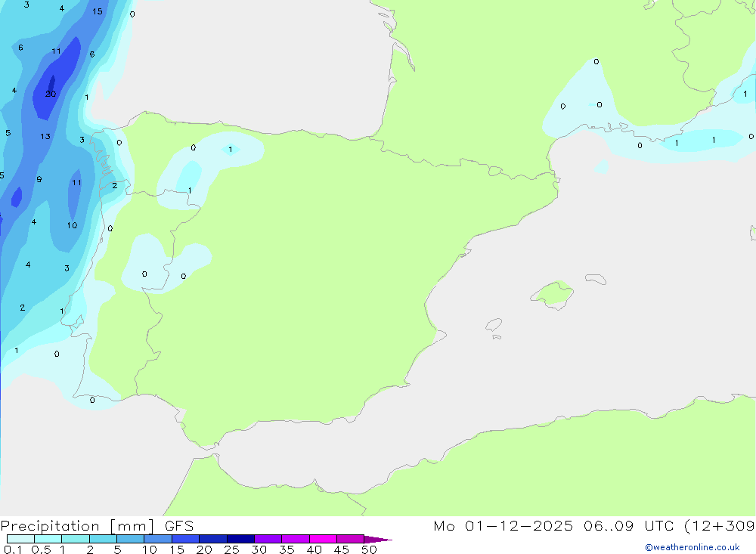Click the legend label '50'
The image size is (756, 554).
click(369, 549)
